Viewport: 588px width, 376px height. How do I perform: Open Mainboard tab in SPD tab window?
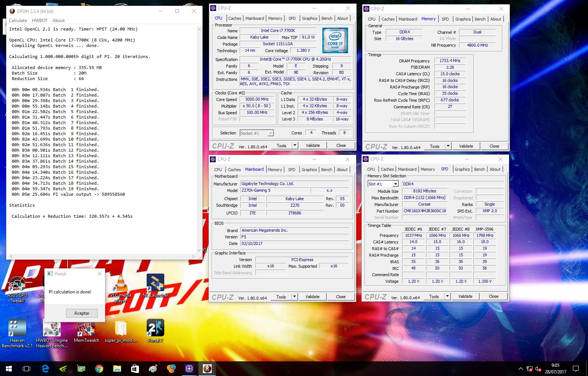tap(407, 169)
